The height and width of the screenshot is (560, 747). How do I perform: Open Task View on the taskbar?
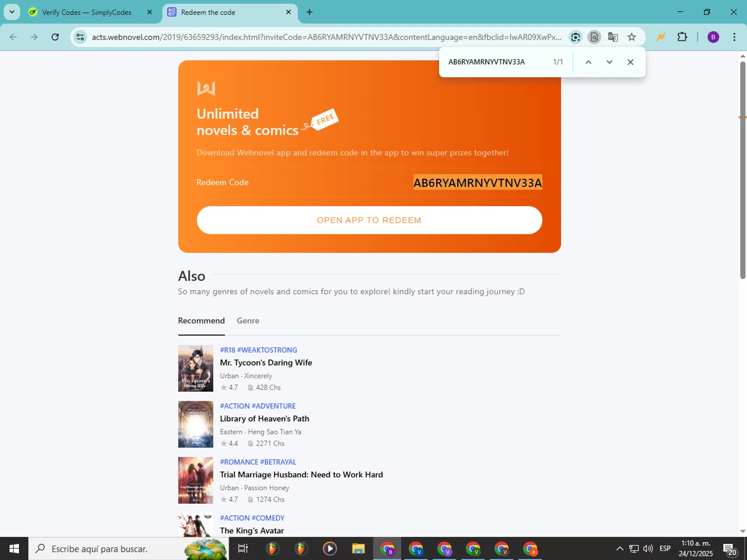tap(243, 549)
